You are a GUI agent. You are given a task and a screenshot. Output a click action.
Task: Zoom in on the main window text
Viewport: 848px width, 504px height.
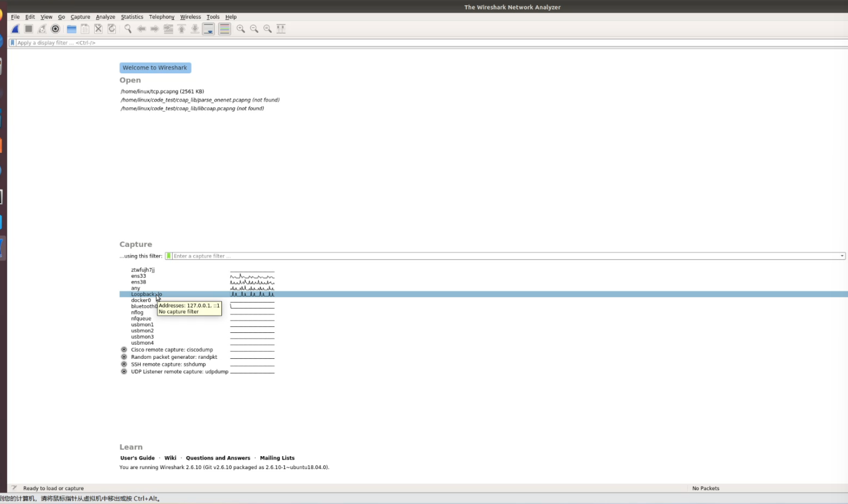[241, 29]
